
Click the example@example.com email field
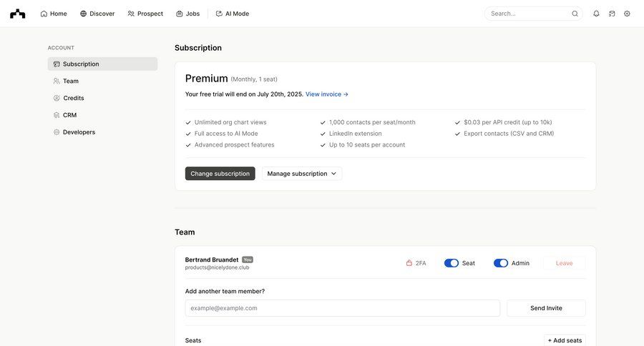[343, 308]
